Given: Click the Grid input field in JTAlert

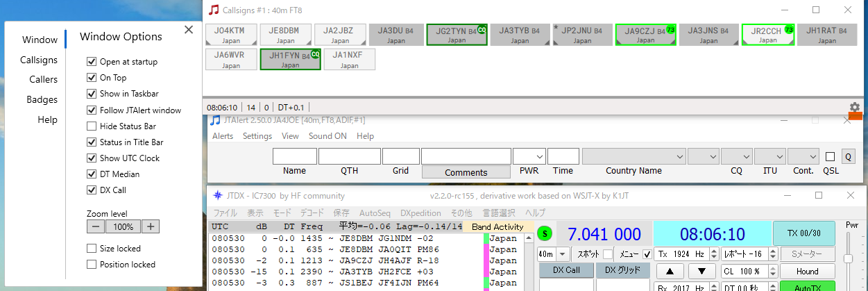Looking at the screenshot, I should pos(400,156).
